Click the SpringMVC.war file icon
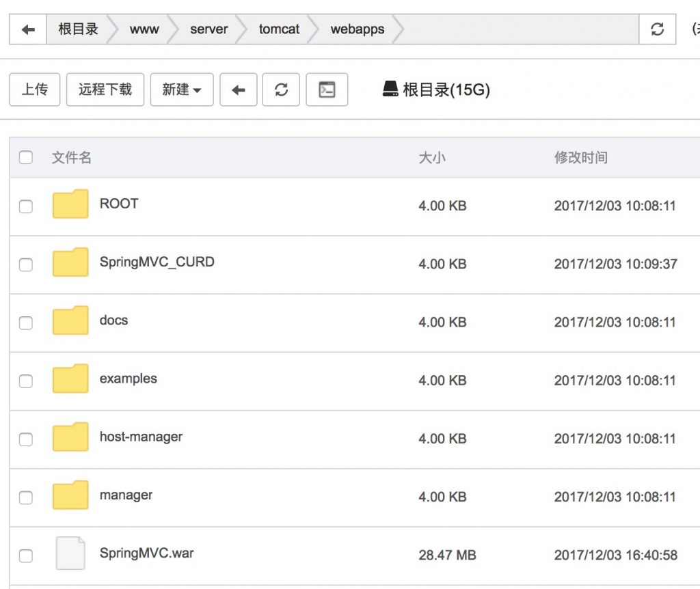 [70, 553]
